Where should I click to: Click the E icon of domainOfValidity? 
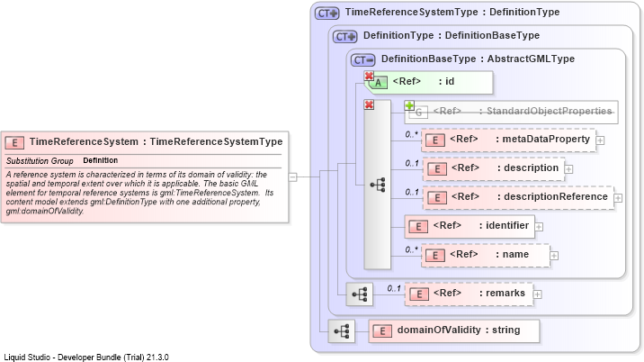[382, 331]
